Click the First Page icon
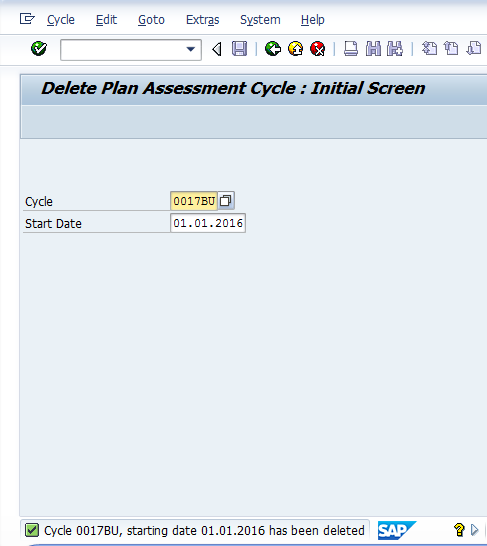Viewport: 487px width, 546px height. click(x=430, y=49)
